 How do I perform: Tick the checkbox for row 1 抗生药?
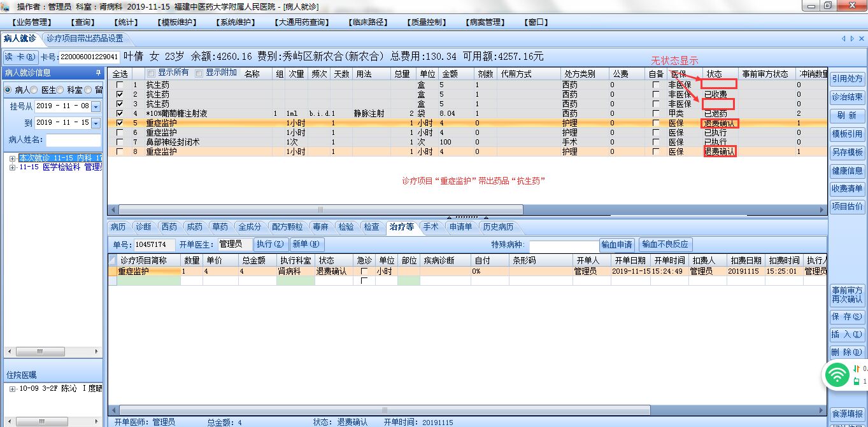coord(120,85)
